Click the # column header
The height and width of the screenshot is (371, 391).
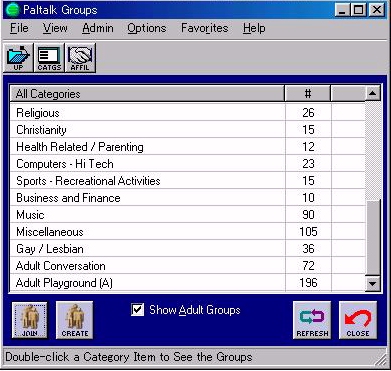[308, 94]
